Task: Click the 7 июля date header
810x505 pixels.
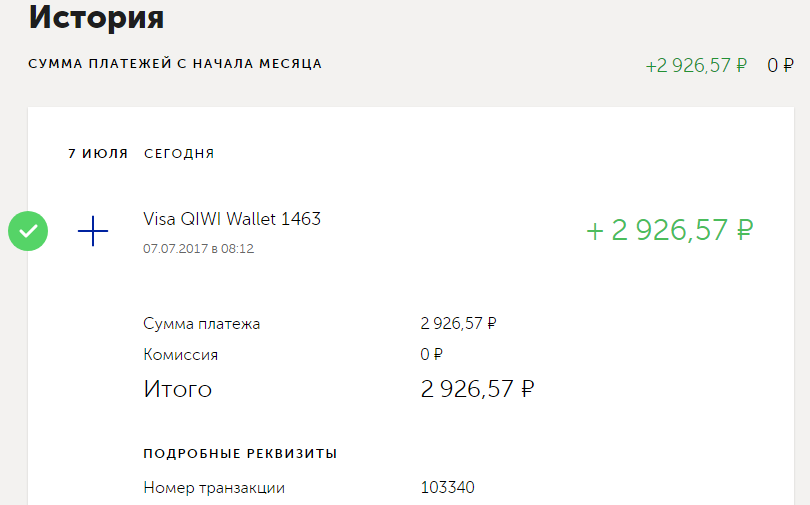Action: point(98,153)
